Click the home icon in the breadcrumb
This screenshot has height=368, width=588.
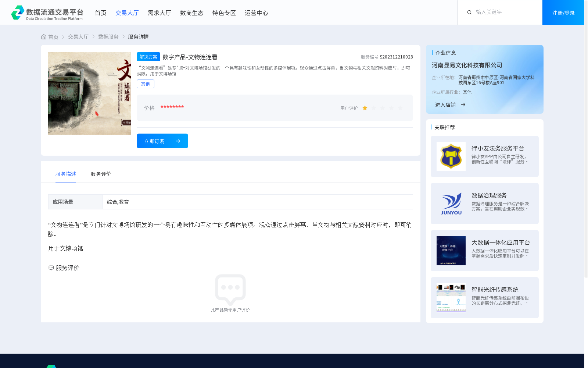pos(44,37)
